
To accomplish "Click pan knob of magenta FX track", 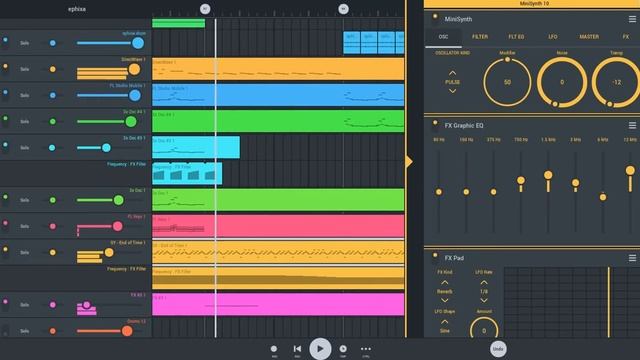I will (x=53, y=304).
